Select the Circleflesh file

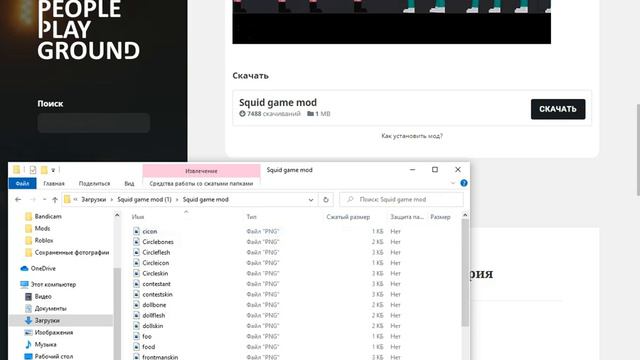point(156,253)
